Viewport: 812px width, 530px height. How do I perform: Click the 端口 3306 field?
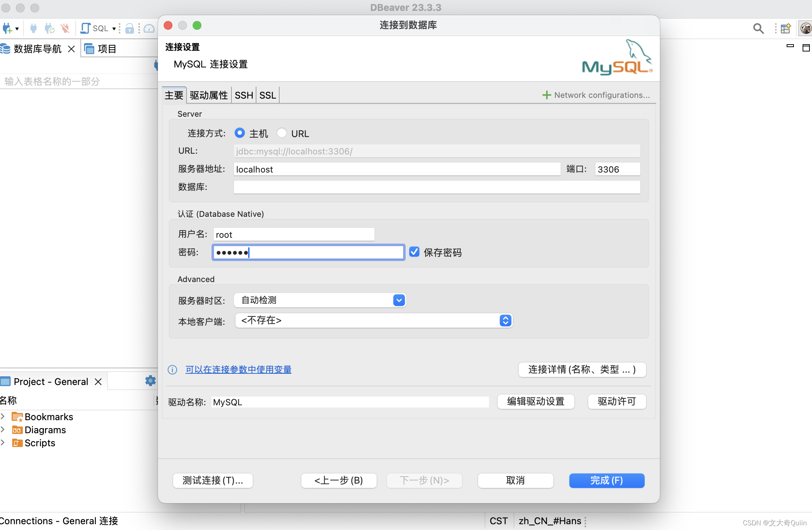(x=618, y=169)
